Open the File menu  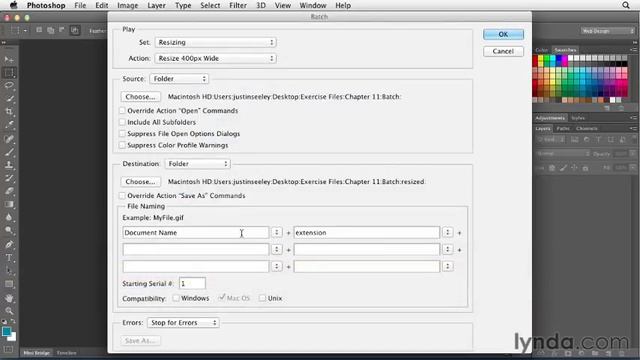click(x=80, y=5)
